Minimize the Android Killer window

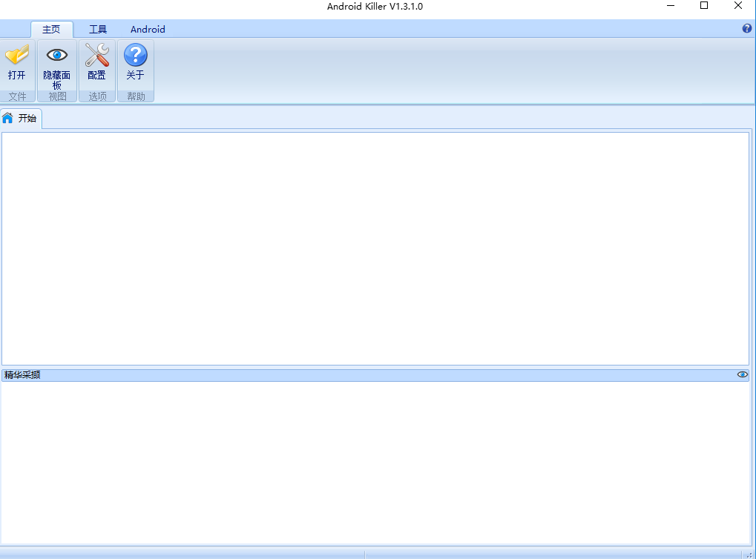[670, 6]
